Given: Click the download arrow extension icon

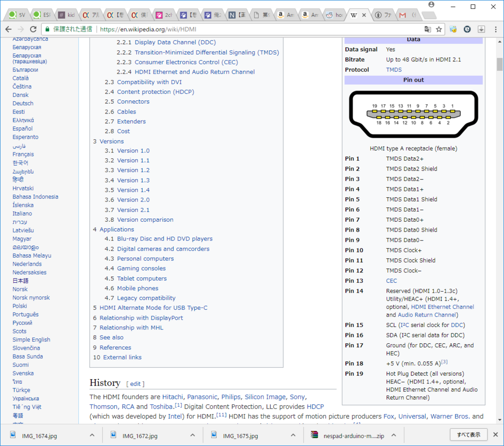Looking at the screenshot, I should click(x=481, y=29).
